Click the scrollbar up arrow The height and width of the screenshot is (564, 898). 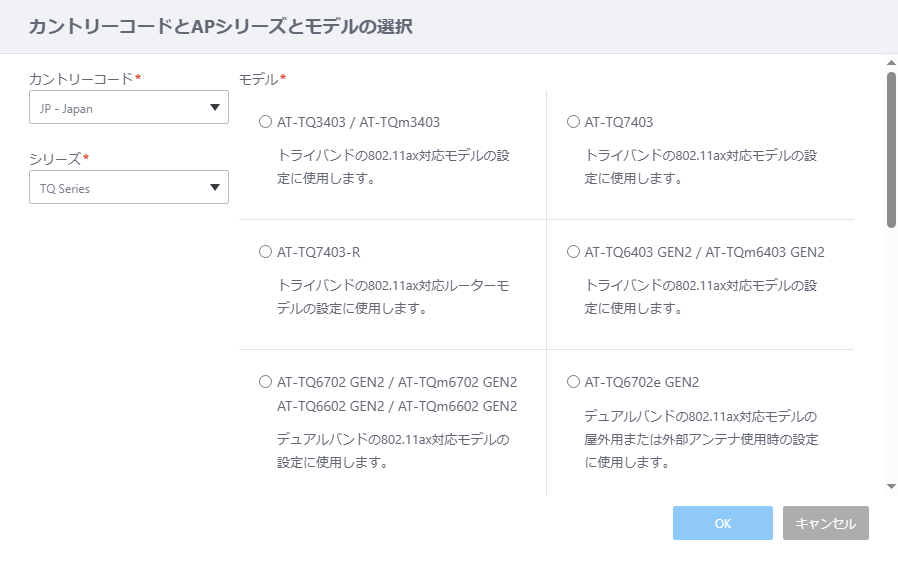click(891, 62)
